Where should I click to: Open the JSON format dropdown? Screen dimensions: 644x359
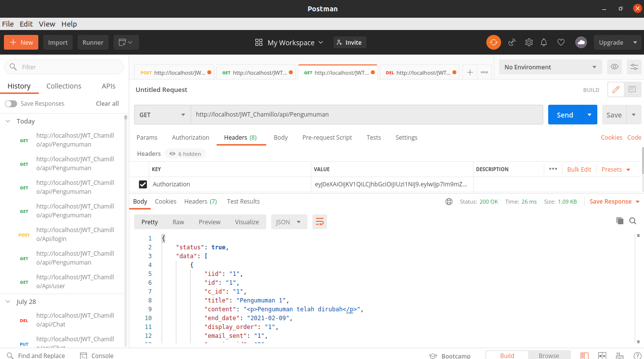point(289,222)
